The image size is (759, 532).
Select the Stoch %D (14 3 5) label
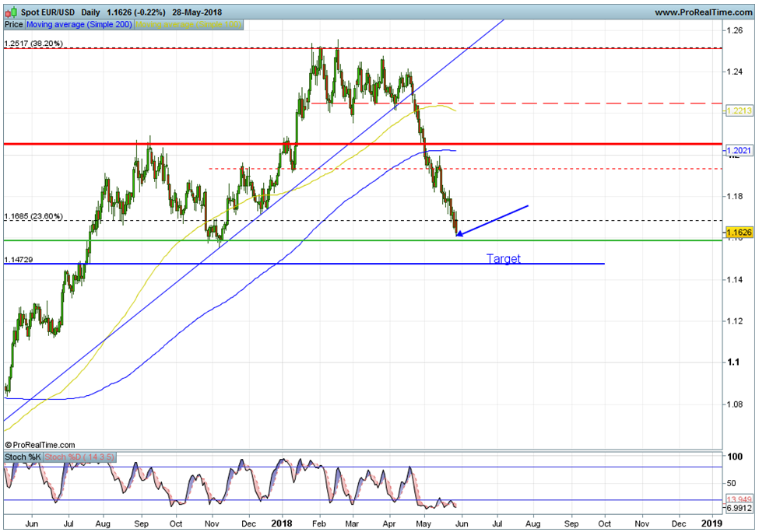pyautogui.click(x=79, y=457)
